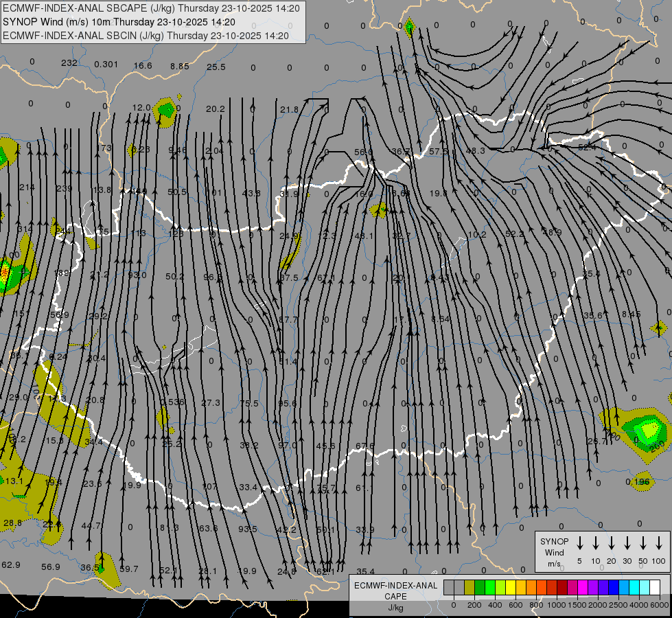Screen dimensions: 672x618
Task: Click the map value '57.5'
Action: point(438,151)
